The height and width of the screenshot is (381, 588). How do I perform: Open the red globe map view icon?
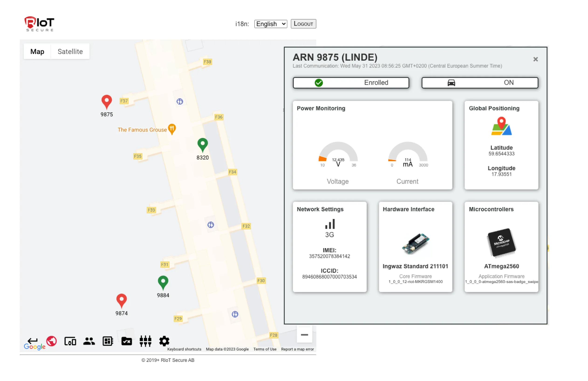(x=51, y=341)
